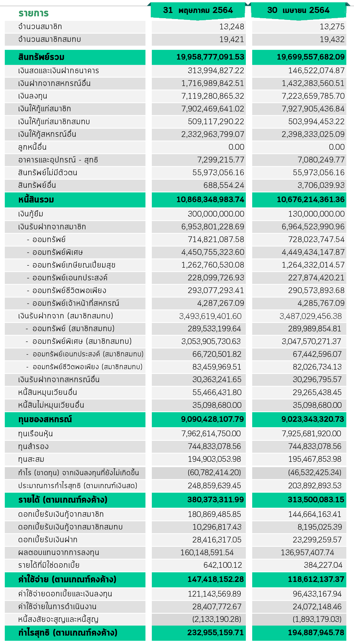Click ค่าใช้จ่าย (ตามเกณฑ์คงค้าง) header row

tap(75, 579)
